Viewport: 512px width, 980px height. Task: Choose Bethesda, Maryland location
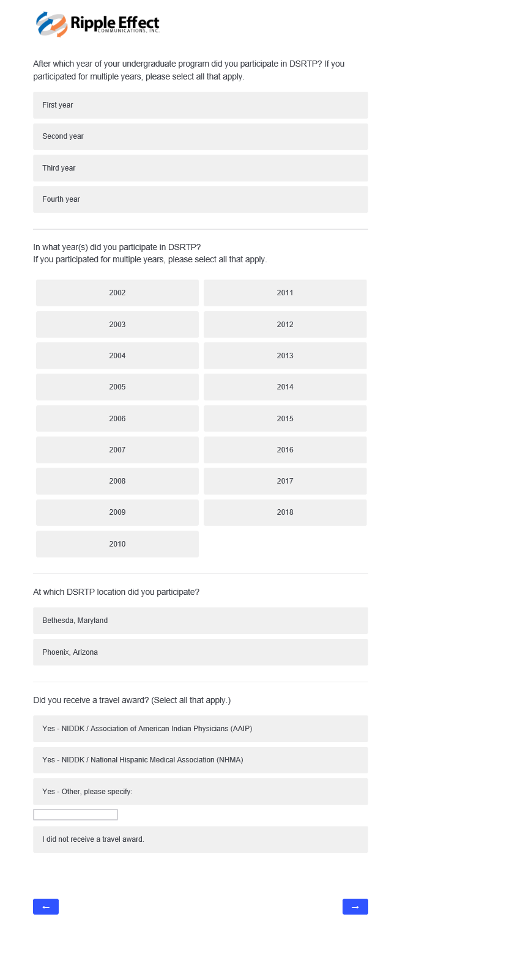coord(201,621)
